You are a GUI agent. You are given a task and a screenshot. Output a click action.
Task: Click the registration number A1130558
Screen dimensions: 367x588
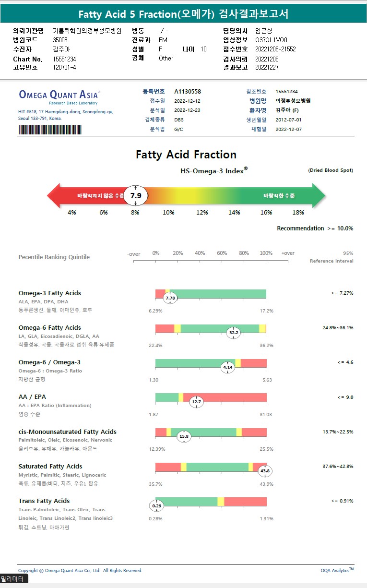[x=188, y=91]
